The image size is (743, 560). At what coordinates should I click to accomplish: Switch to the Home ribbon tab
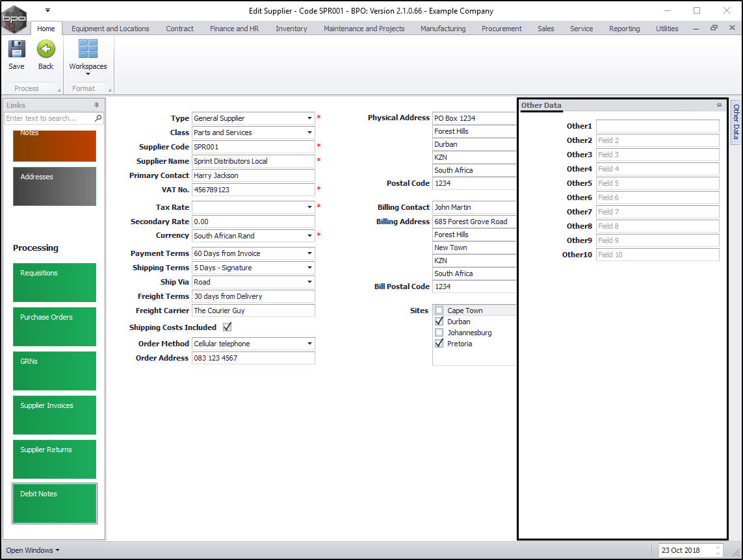point(46,29)
